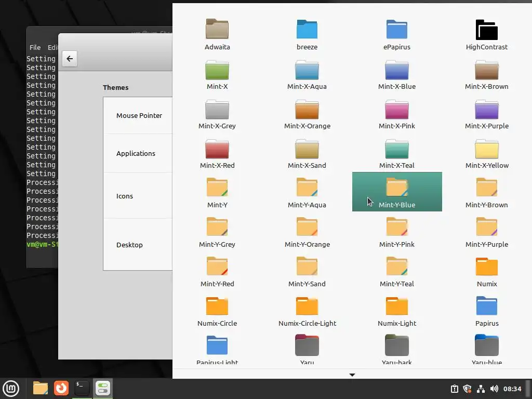Click the clipboard tray icon
This screenshot has width=532, height=399.
click(x=454, y=389)
